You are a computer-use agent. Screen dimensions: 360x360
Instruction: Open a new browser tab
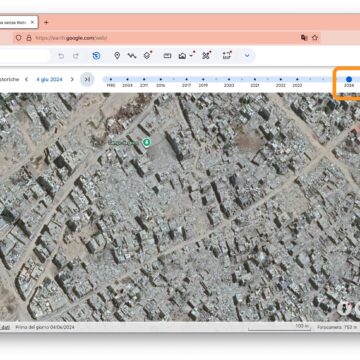click(x=46, y=23)
